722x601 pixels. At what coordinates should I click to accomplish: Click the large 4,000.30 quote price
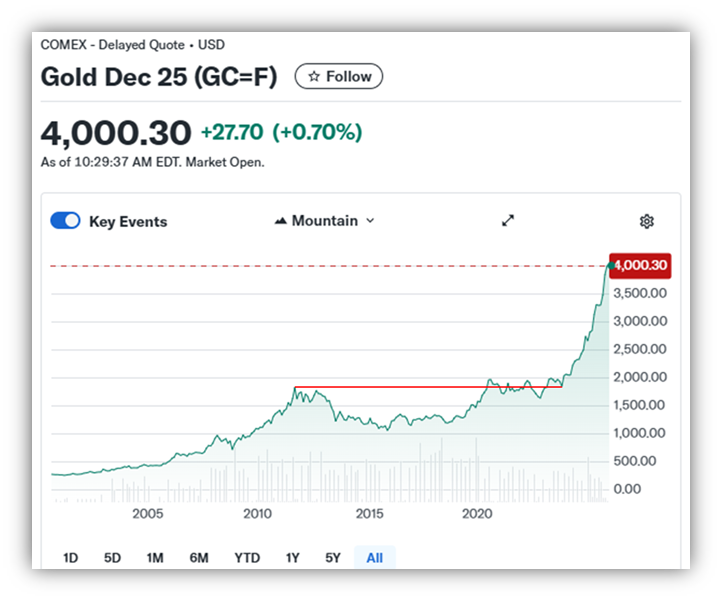pos(115,132)
